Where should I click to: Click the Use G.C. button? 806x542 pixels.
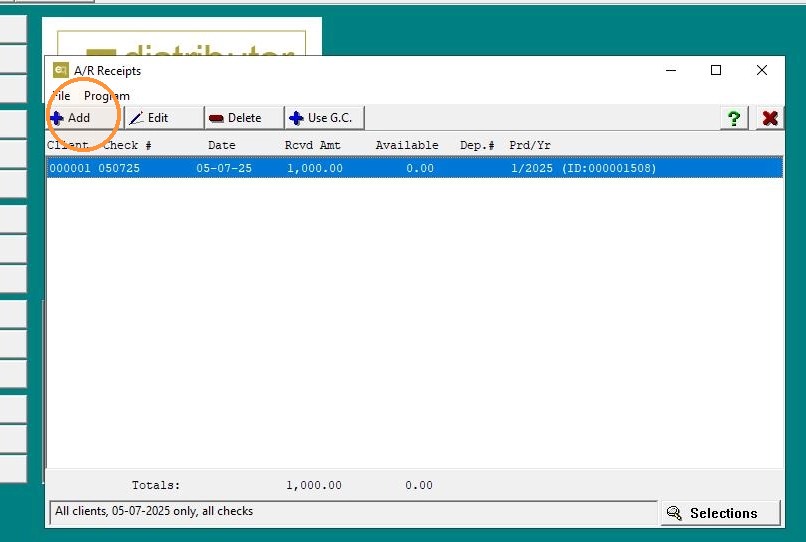(x=324, y=118)
